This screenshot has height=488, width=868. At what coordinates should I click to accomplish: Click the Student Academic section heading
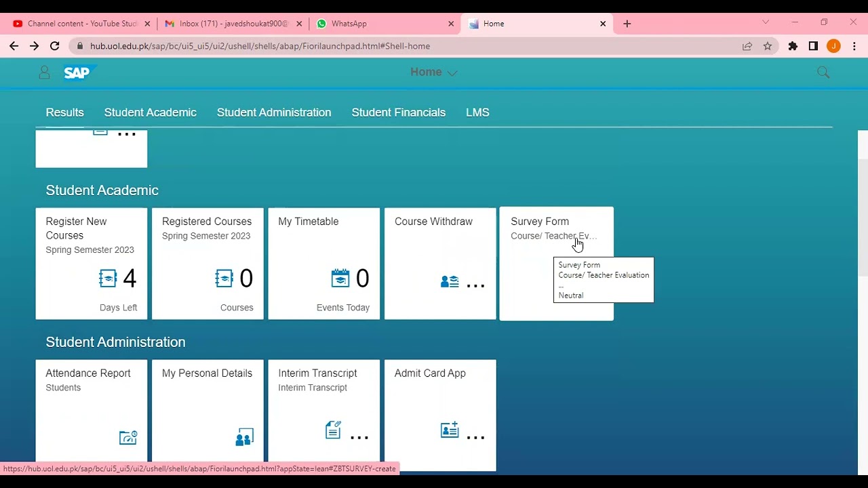[x=102, y=190]
